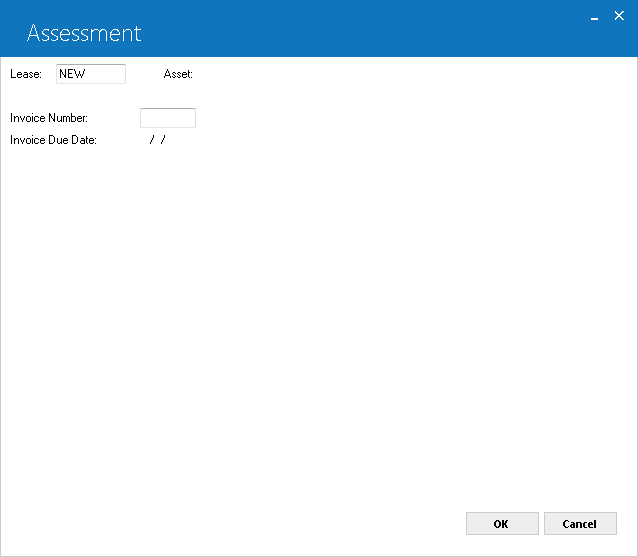The image size is (638, 557).
Task: Place cursor at the end of the Lease field
Action: [87, 74]
